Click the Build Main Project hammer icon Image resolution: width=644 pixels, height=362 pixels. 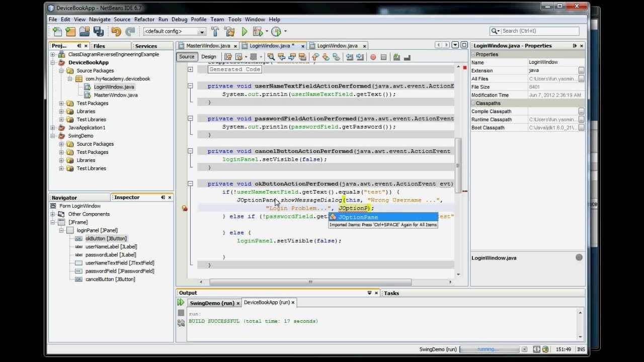point(215,32)
